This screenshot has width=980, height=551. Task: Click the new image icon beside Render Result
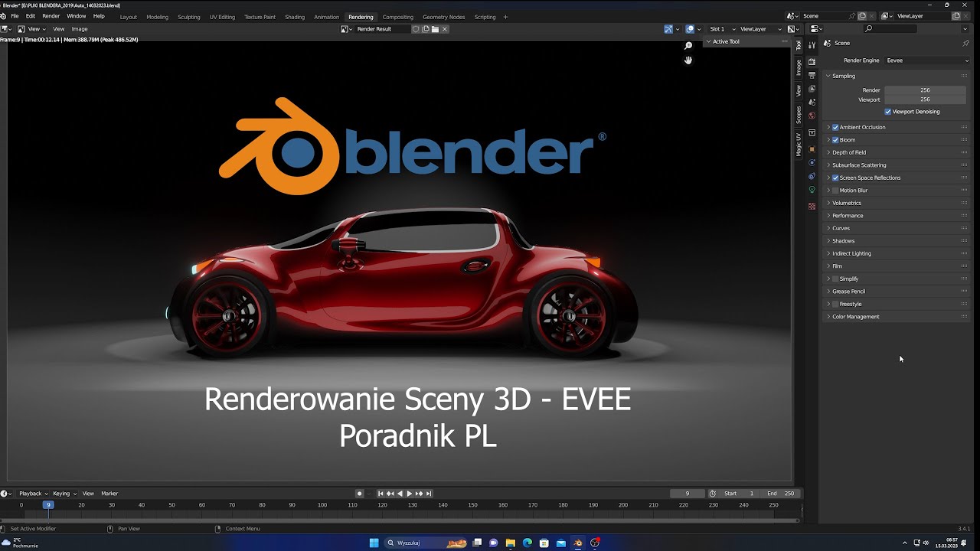tap(426, 29)
